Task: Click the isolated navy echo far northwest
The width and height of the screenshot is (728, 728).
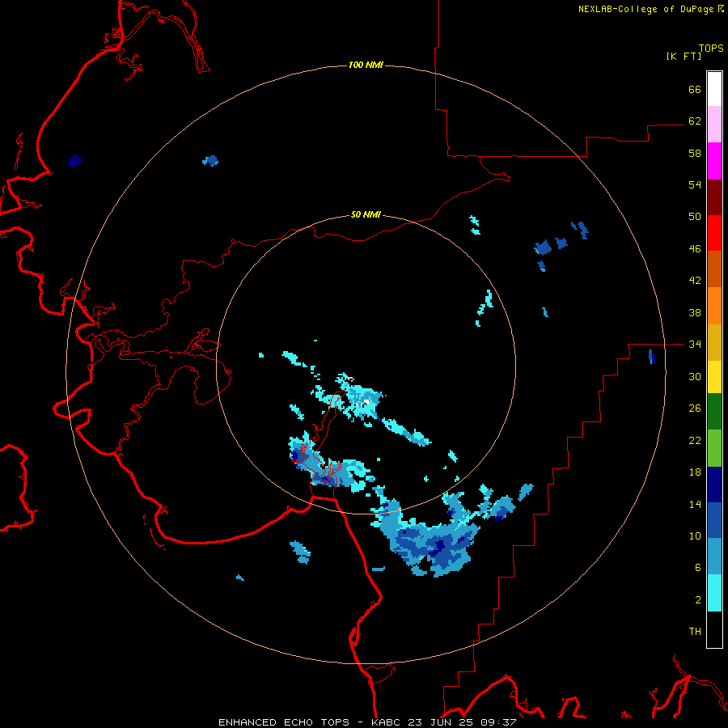Action: (x=74, y=162)
